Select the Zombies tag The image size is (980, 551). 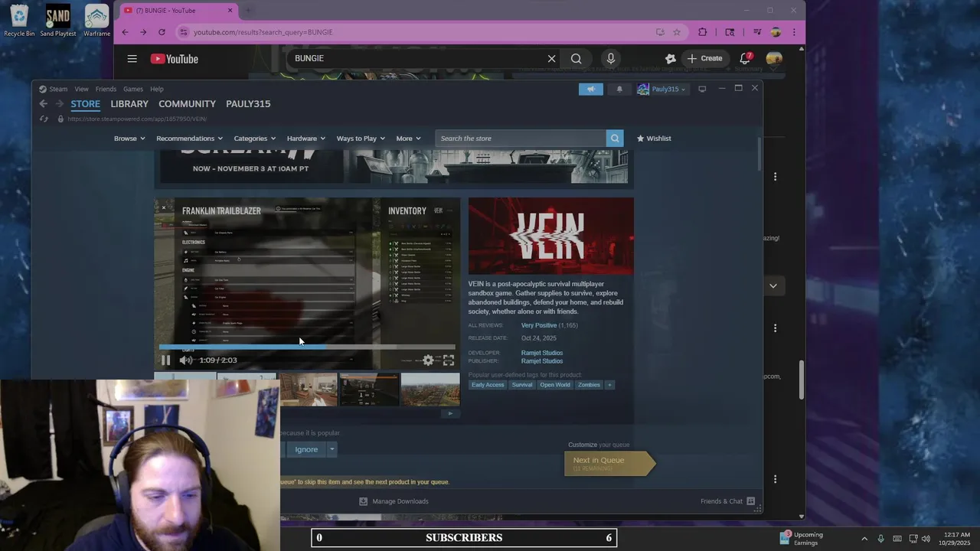pos(589,385)
